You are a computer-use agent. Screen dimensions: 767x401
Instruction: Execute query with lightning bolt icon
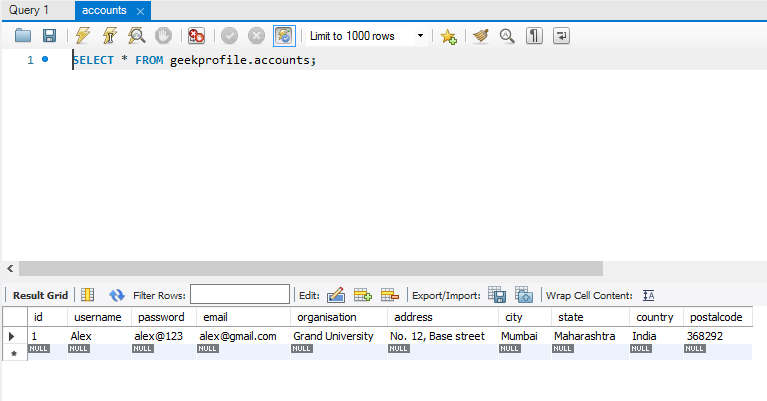pos(83,36)
